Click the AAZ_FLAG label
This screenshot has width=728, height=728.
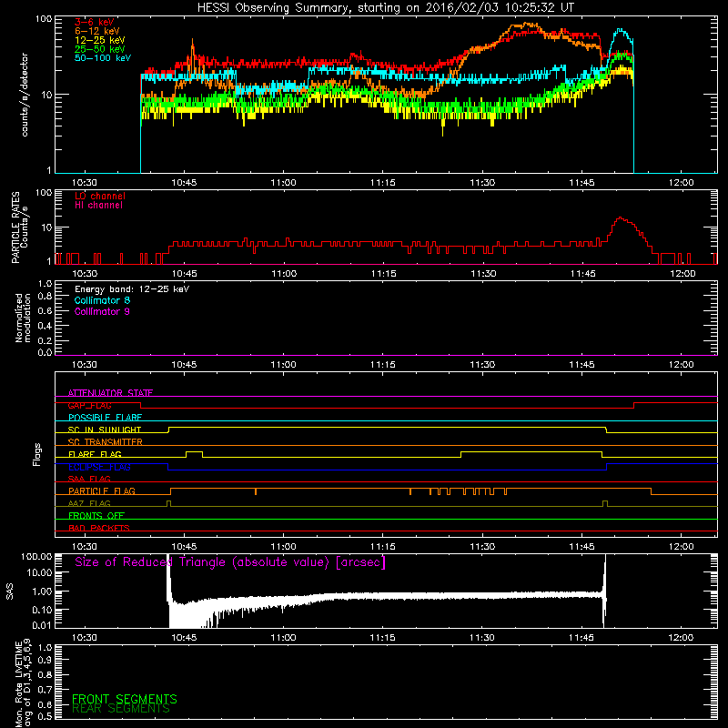(x=89, y=503)
